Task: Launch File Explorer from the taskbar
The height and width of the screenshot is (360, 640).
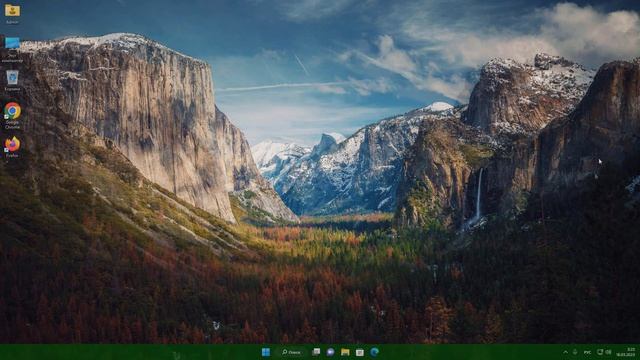Action: tap(345, 352)
